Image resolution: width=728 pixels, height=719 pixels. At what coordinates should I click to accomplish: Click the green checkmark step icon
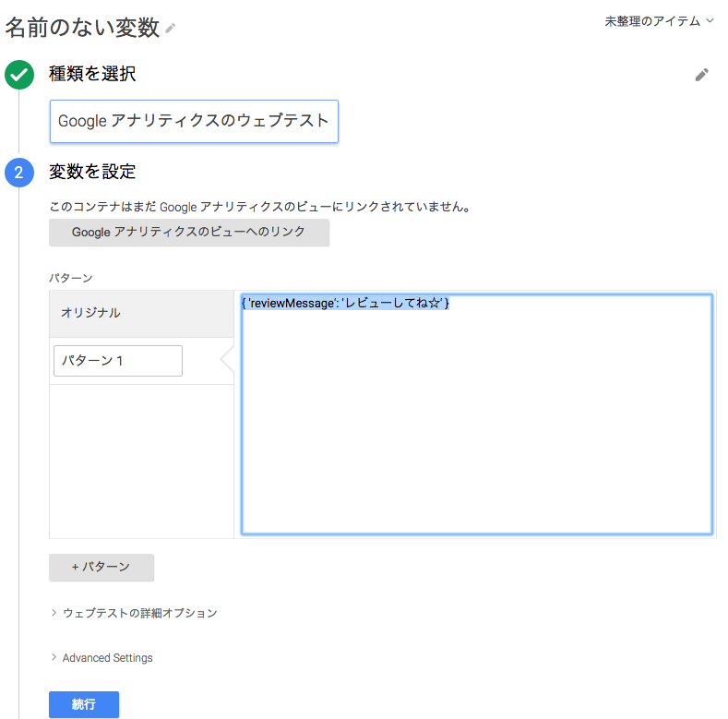(19, 75)
